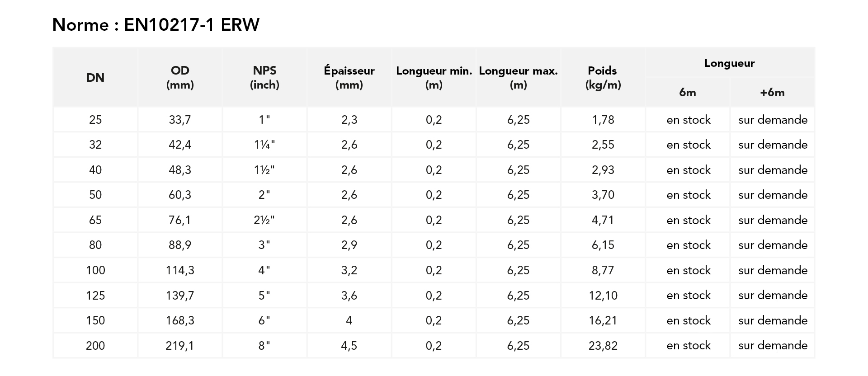Select the 219,1 OD cell
Viewport: 868px width, 376px height.
(180, 346)
